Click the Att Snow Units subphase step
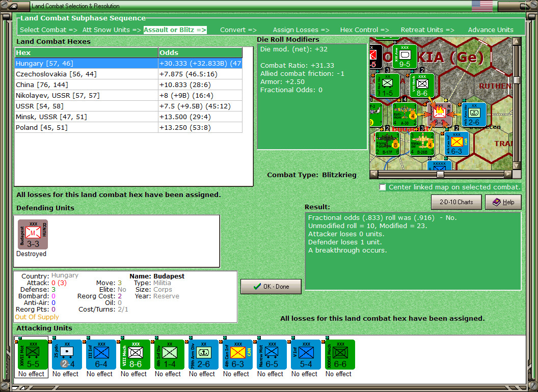Viewport: 538px width, 392px height. pos(112,30)
